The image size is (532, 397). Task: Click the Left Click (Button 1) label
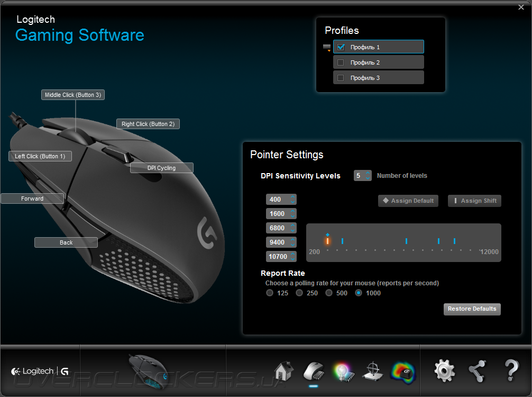(x=40, y=156)
